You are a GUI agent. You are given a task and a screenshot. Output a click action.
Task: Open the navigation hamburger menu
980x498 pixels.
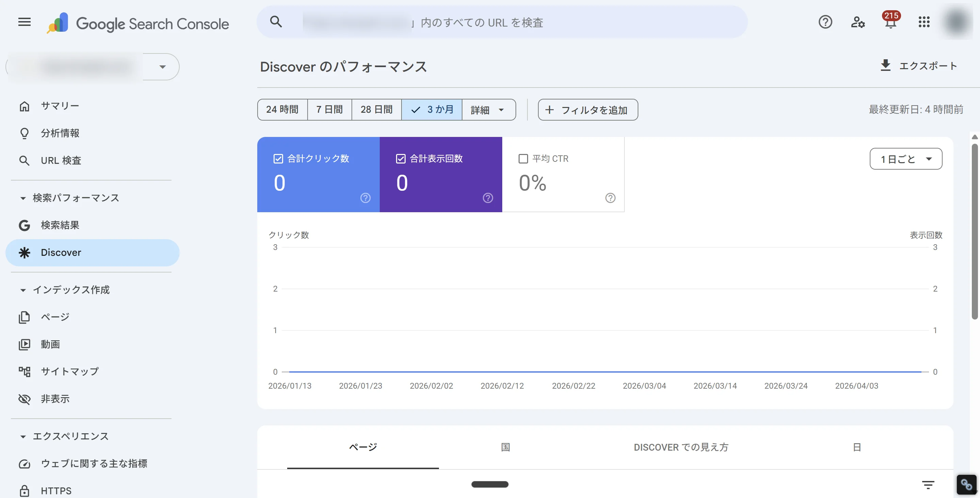point(24,22)
